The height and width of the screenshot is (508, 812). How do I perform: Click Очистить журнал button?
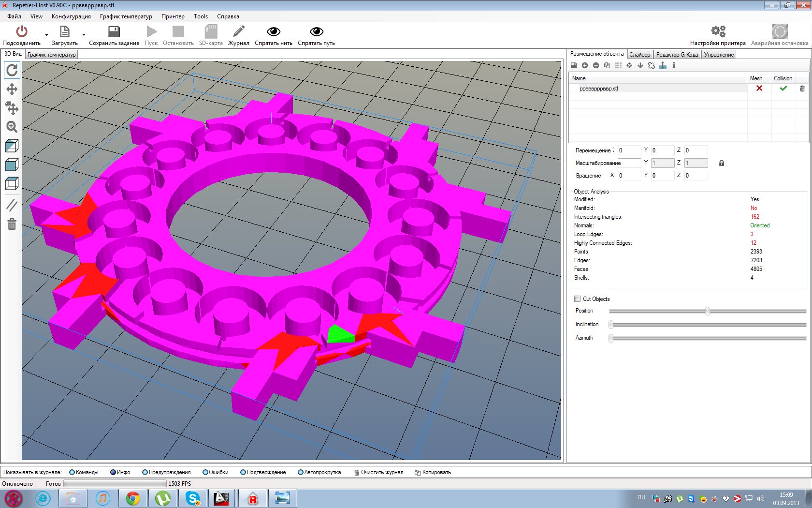(378, 472)
